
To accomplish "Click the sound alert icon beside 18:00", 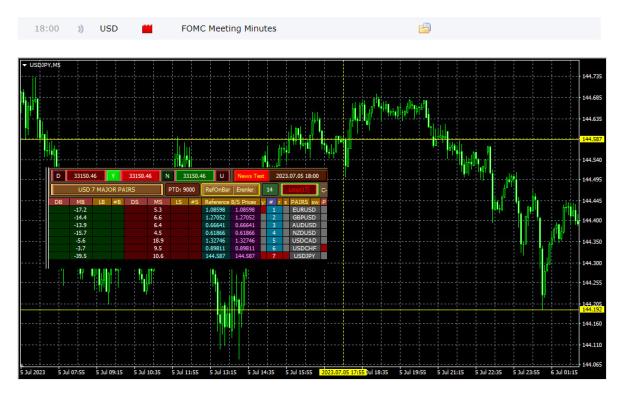I will click(x=81, y=29).
